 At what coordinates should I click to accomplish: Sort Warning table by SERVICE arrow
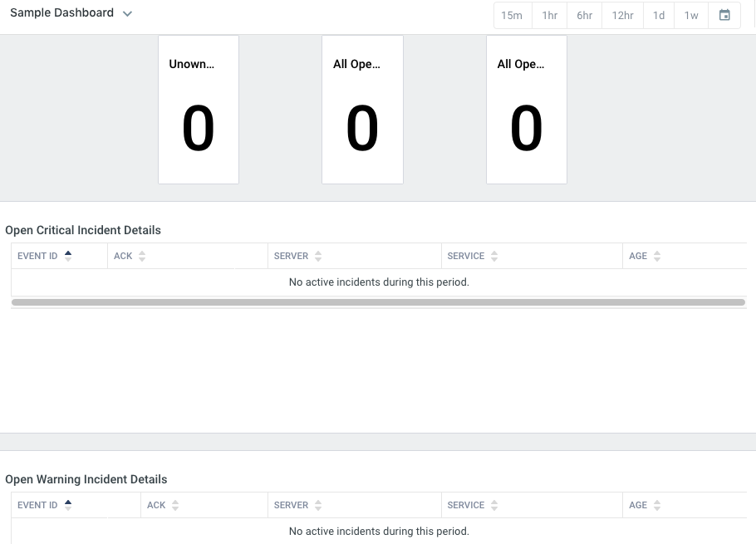coord(494,505)
